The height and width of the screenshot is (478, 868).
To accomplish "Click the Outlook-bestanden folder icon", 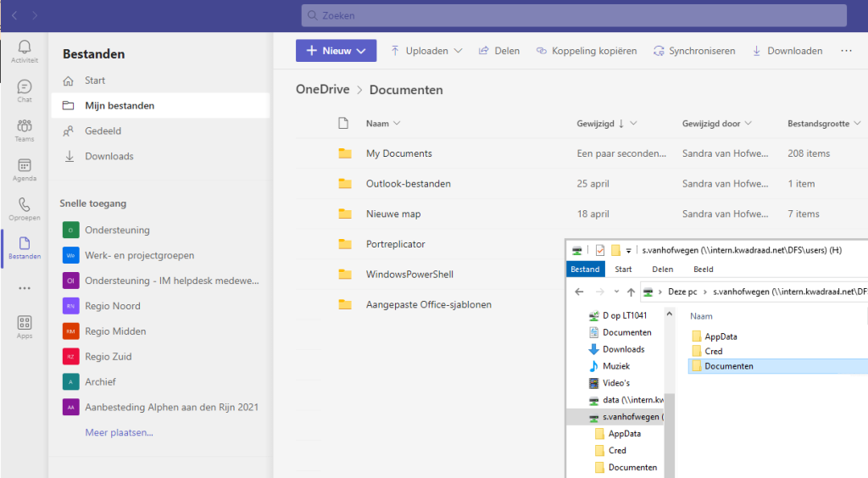I will [x=345, y=184].
